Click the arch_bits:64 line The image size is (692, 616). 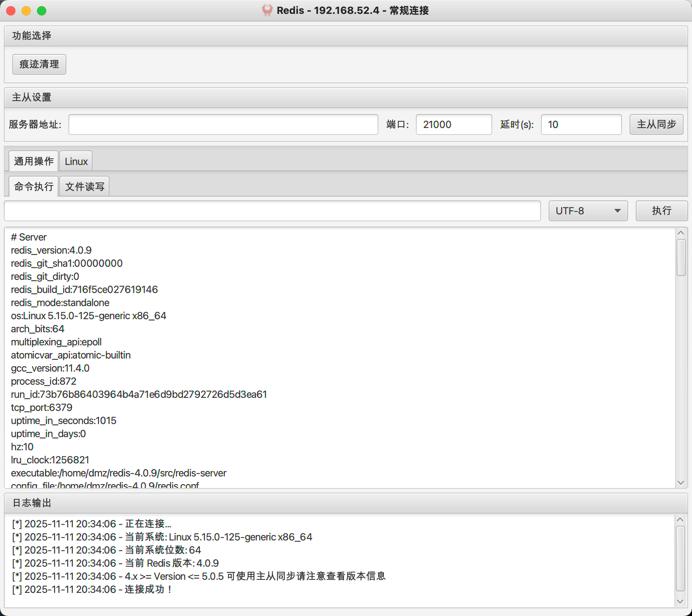click(x=38, y=329)
